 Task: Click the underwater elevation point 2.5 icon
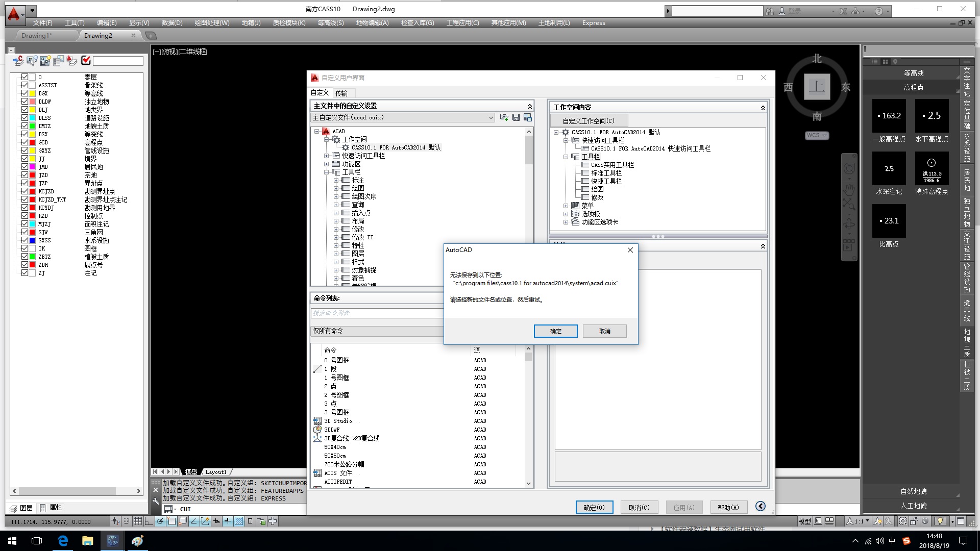pos(932,116)
